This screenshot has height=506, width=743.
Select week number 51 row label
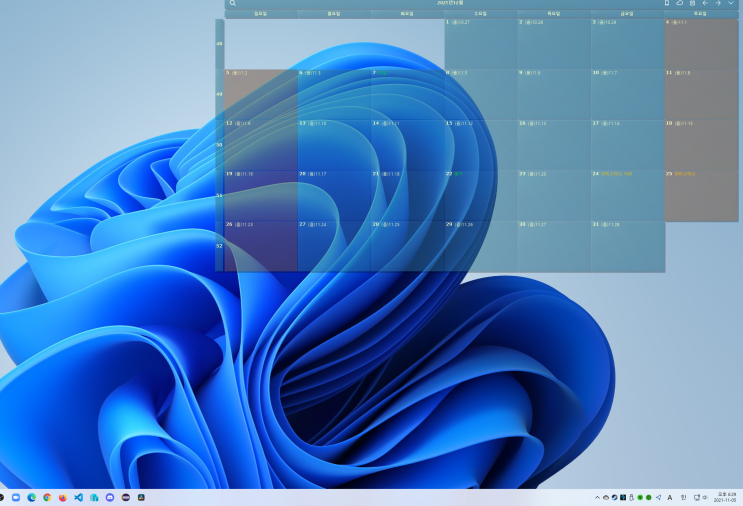(219, 195)
